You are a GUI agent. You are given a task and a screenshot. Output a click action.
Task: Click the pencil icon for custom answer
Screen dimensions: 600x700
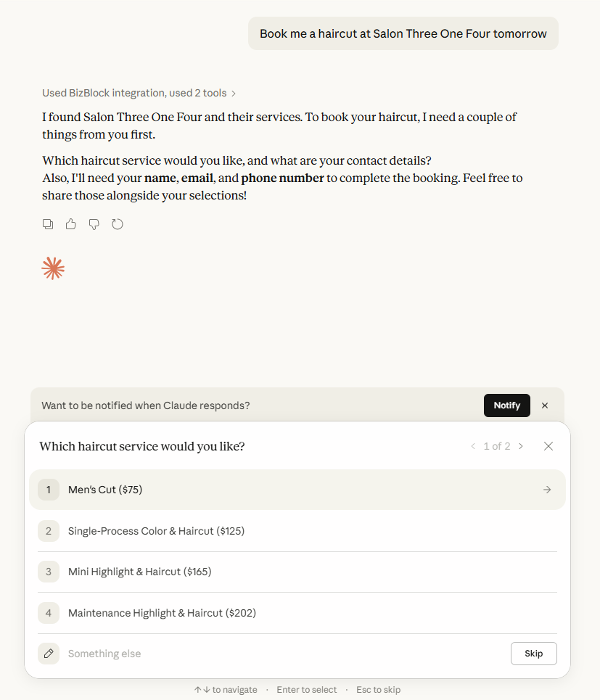(49, 654)
